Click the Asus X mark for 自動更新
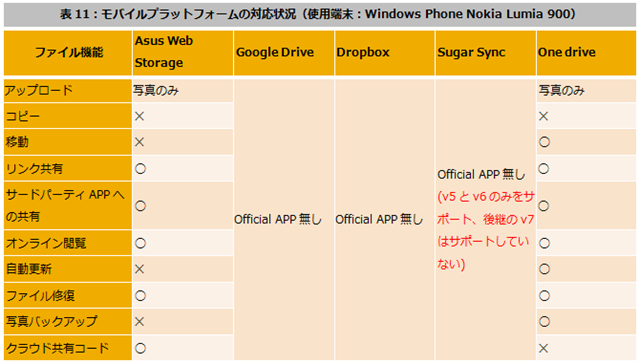Screen dimensions: 640x364 pos(140,269)
